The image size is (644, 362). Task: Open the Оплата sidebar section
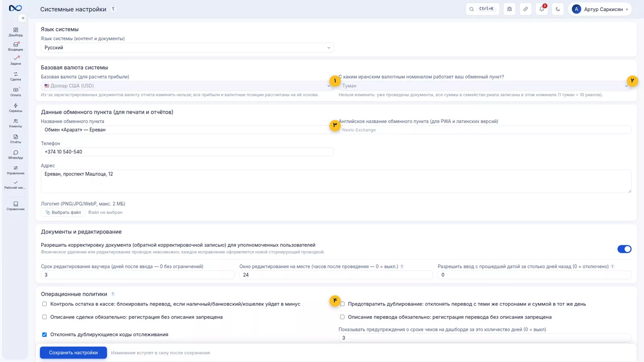pyautogui.click(x=15, y=92)
